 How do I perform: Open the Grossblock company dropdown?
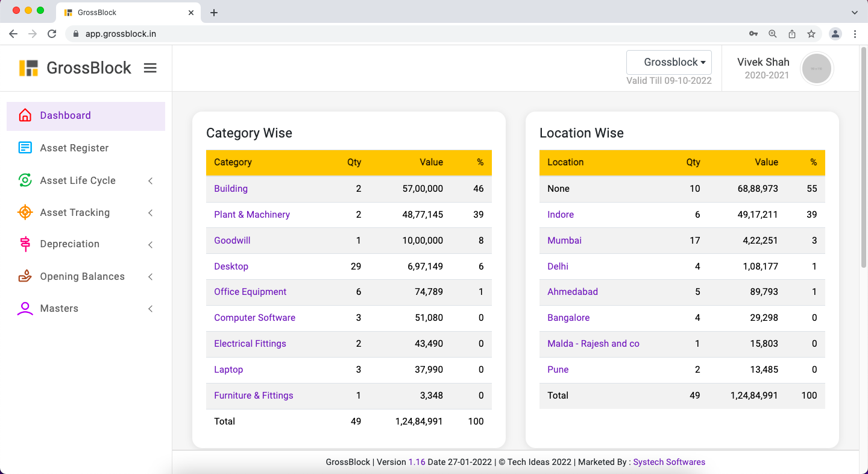[x=668, y=62]
